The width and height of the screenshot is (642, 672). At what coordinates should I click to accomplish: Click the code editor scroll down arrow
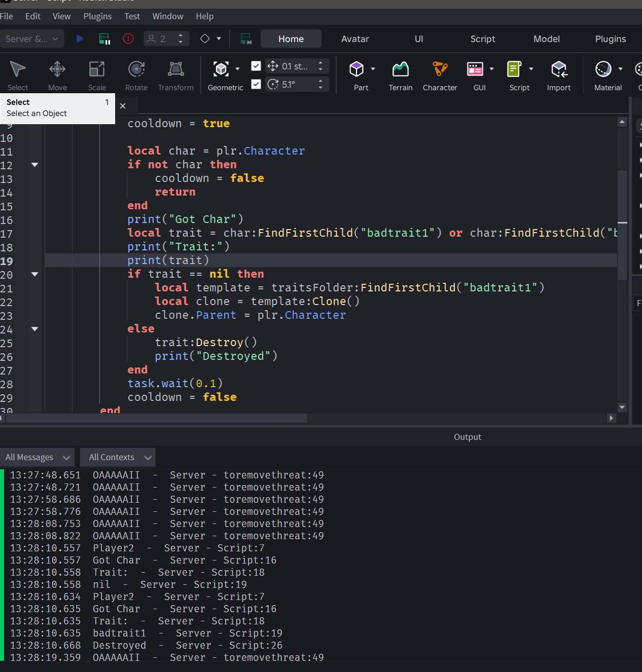click(622, 407)
